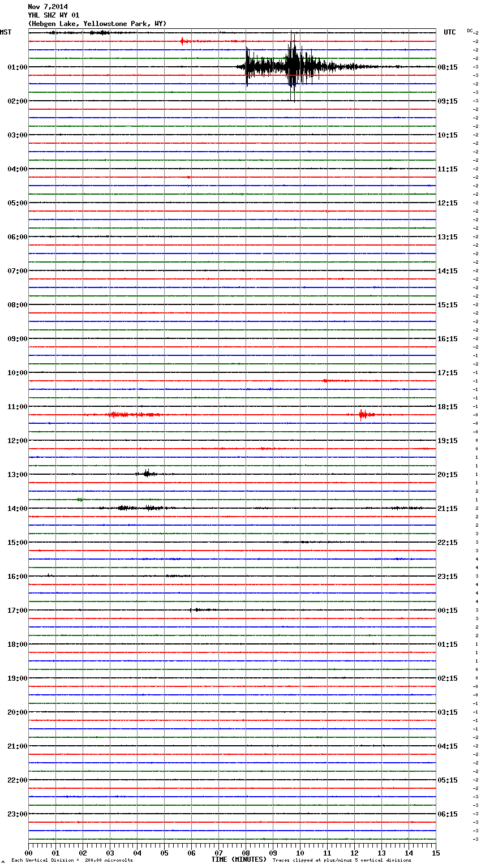Click the 05:15 UTC time label

[448, 780]
